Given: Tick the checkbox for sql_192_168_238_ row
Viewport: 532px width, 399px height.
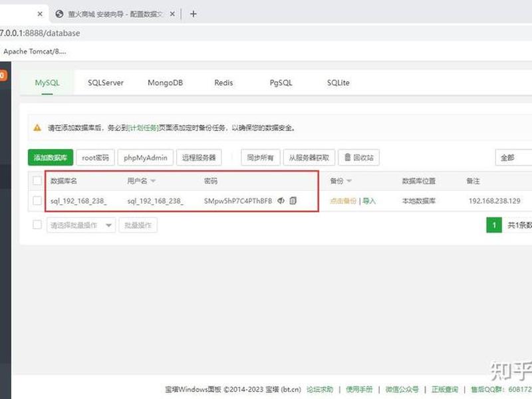Looking at the screenshot, I should (37, 201).
